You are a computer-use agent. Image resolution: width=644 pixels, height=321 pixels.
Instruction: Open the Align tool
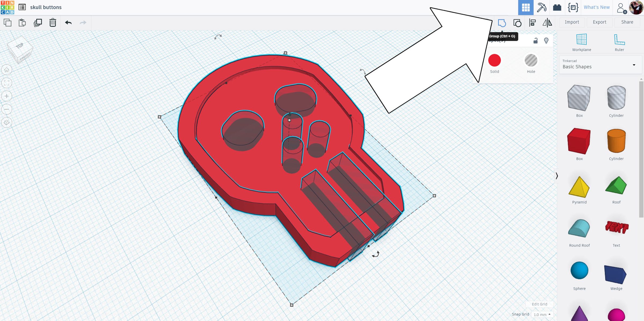532,23
